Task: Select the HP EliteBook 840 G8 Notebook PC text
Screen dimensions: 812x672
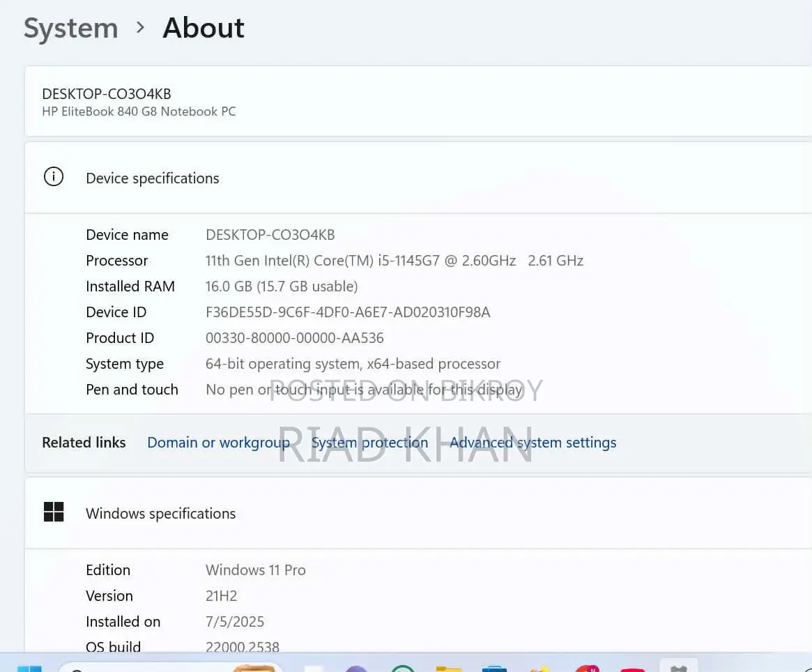Action: [139, 112]
